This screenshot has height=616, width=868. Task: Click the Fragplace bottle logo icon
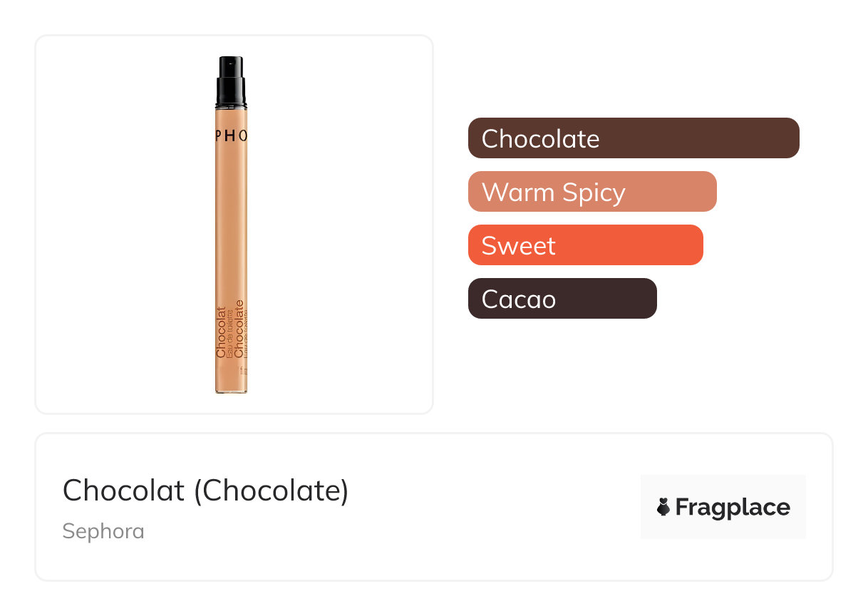coord(663,508)
